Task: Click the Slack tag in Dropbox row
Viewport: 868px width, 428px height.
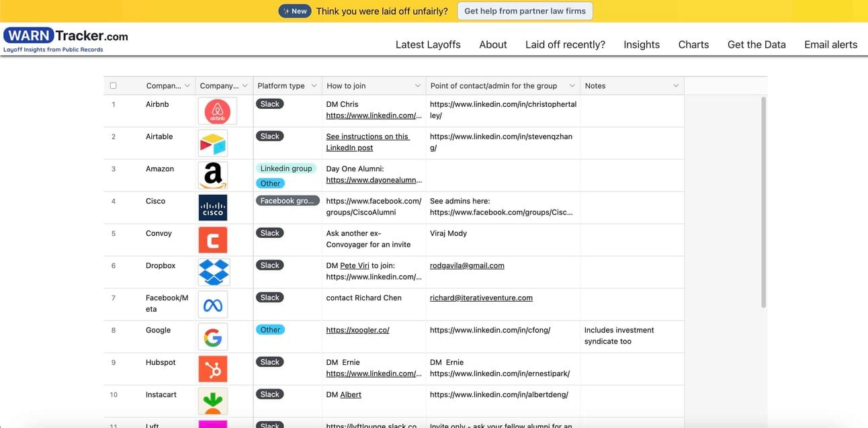Action: click(270, 265)
